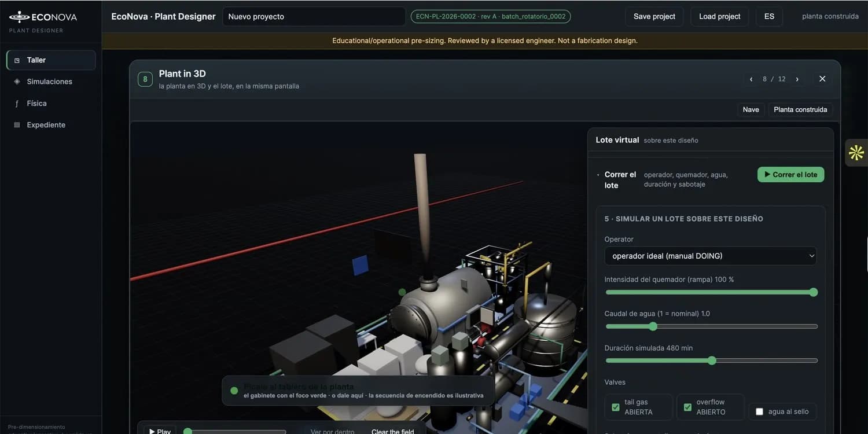
Task: Click the '8 / 12' step counter
Action: coord(774,79)
